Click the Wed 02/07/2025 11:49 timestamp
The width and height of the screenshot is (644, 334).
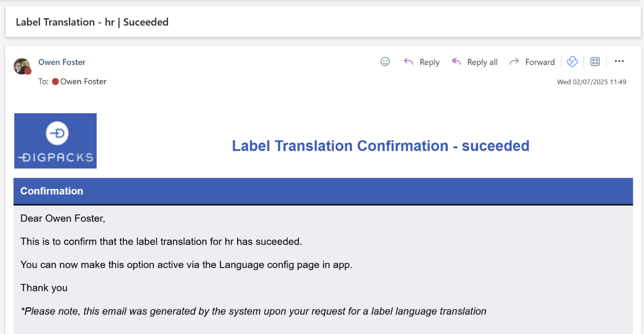coord(591,82)
